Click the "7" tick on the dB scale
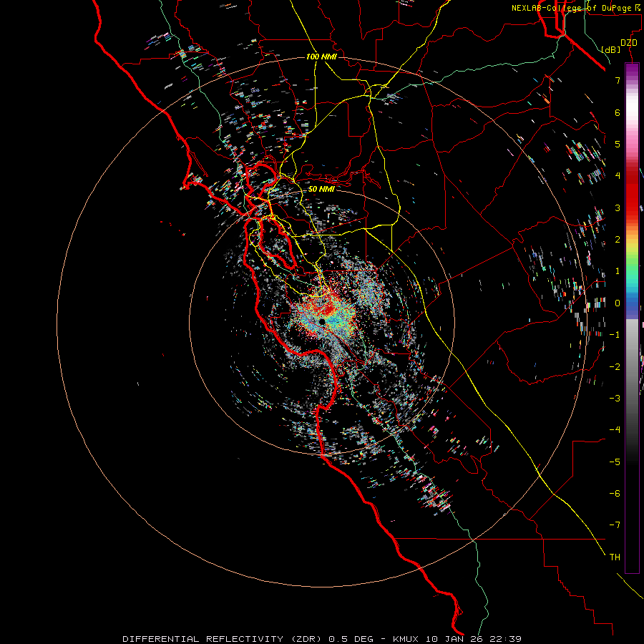This screenshot has height=644, width=644. 618,80
